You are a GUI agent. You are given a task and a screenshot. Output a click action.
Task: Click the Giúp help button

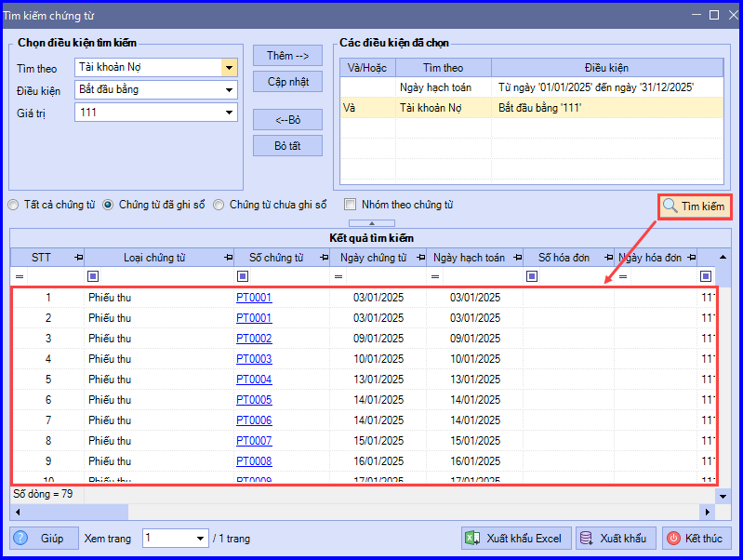click(x=44, y=539)
